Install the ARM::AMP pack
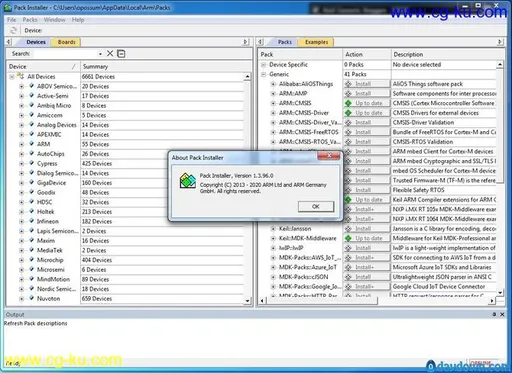 click(x=367, y=94)
